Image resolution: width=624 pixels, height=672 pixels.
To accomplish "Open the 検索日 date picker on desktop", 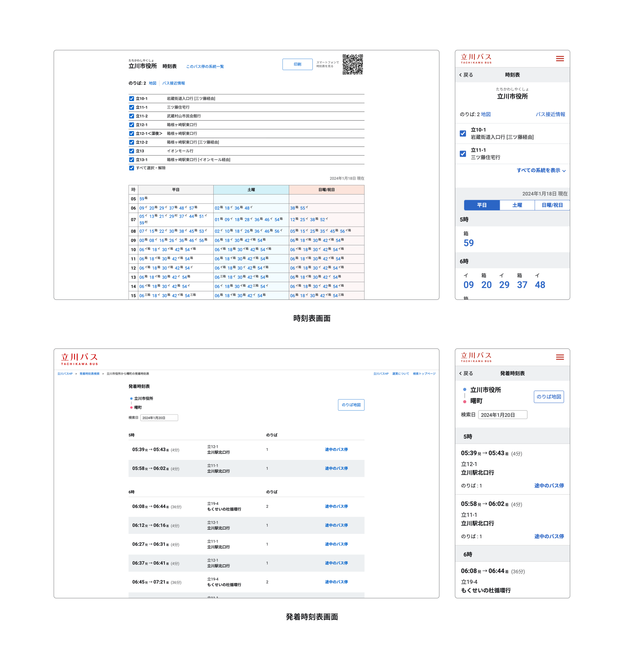I will (159, 418).
